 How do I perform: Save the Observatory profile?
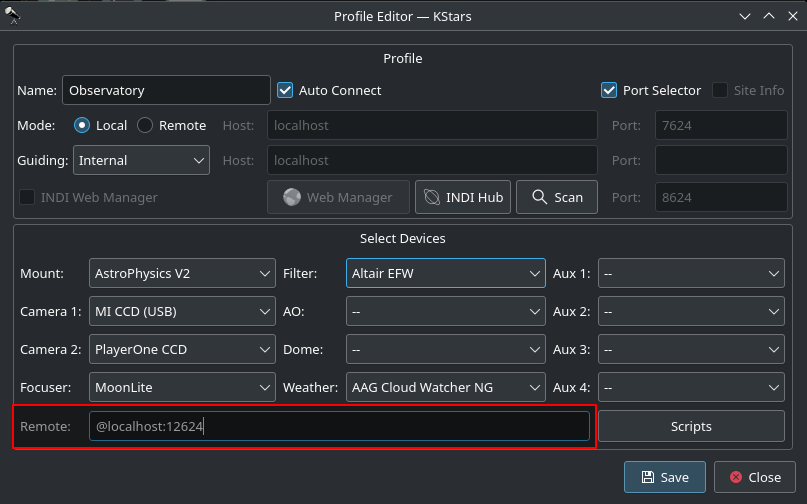tap(664, 477)
